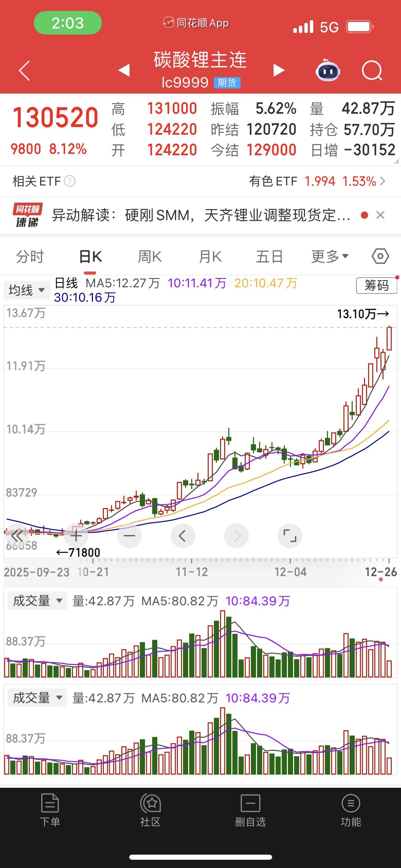Tap the 71800 low marker on chart
This screenshot has height=868, width=401.
tap(78, 552)
